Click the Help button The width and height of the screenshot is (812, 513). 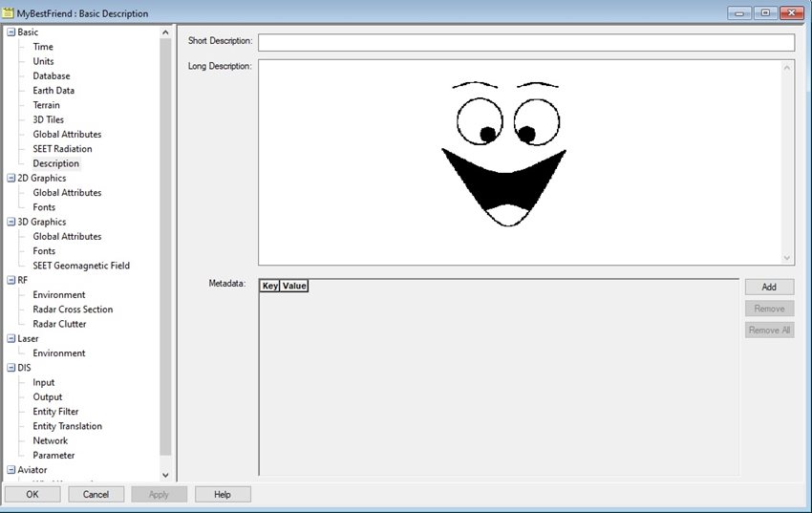pos(223,494)
